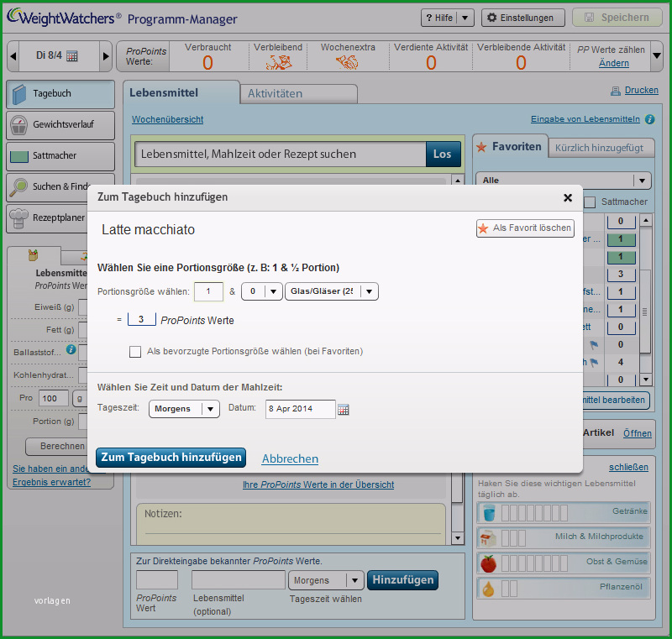Viewport: 672px width, 639px height.
Task: Open the Sattmacher sidebar item
Action: [x=60, y=156]
